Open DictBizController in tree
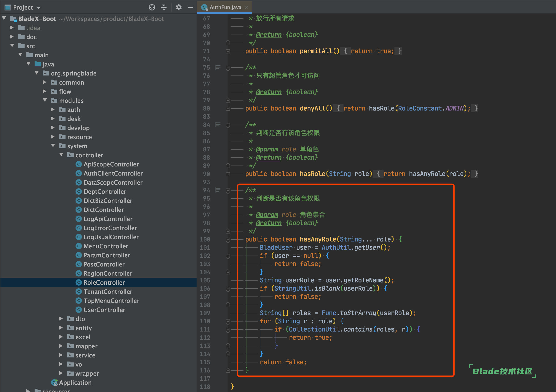556x392 pixels. point(108,201)
